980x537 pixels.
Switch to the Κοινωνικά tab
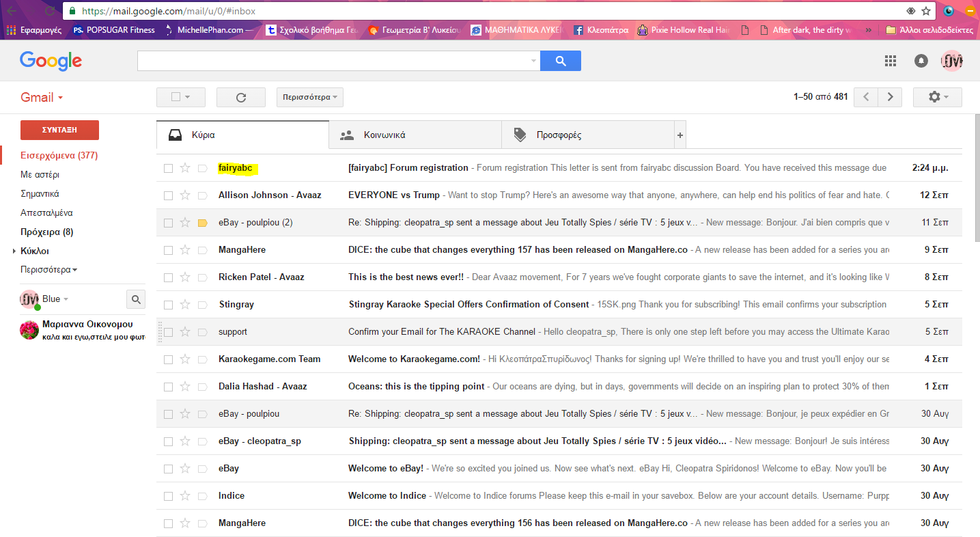(x=415, y=135)
